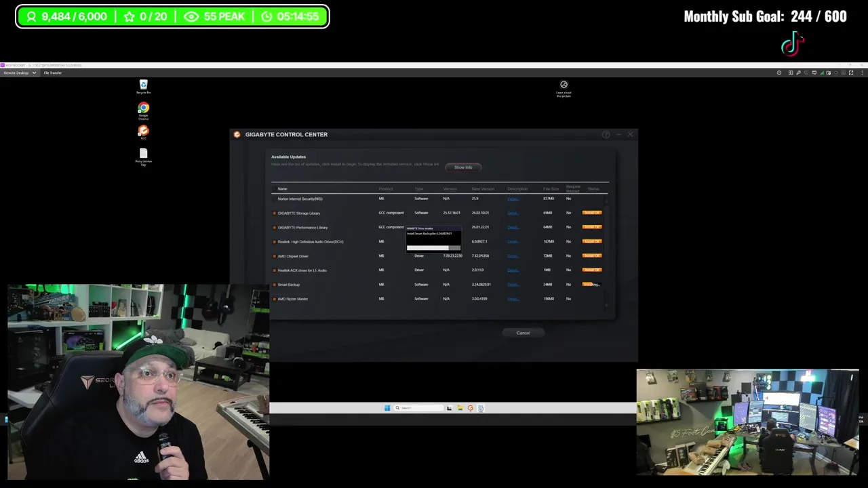Open Details link for Realtek HD Audio Driver
The image size is (868, 488).
[513, 241]
